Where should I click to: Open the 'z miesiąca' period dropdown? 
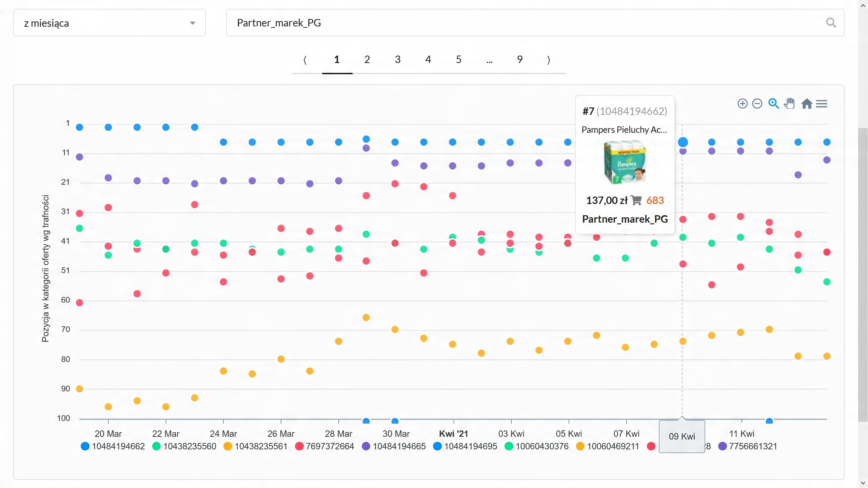pos(109,23)
